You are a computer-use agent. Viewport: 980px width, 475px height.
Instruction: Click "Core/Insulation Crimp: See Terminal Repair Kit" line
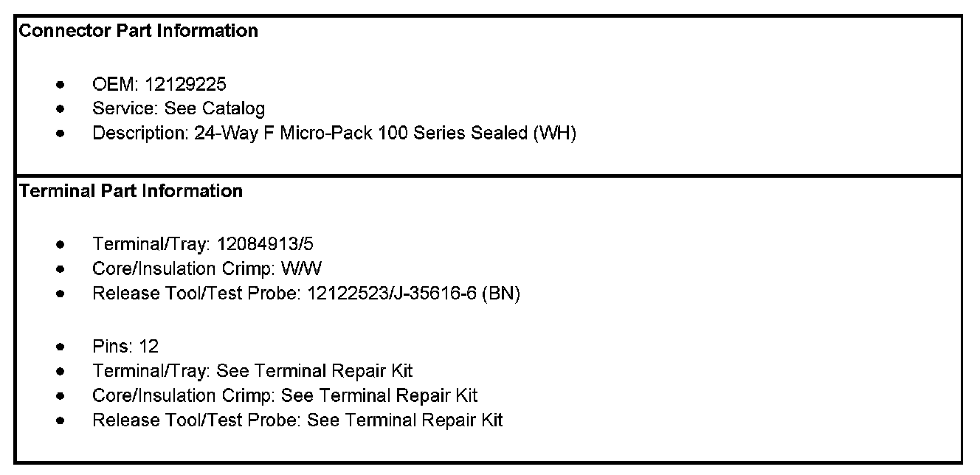(285, 395)
